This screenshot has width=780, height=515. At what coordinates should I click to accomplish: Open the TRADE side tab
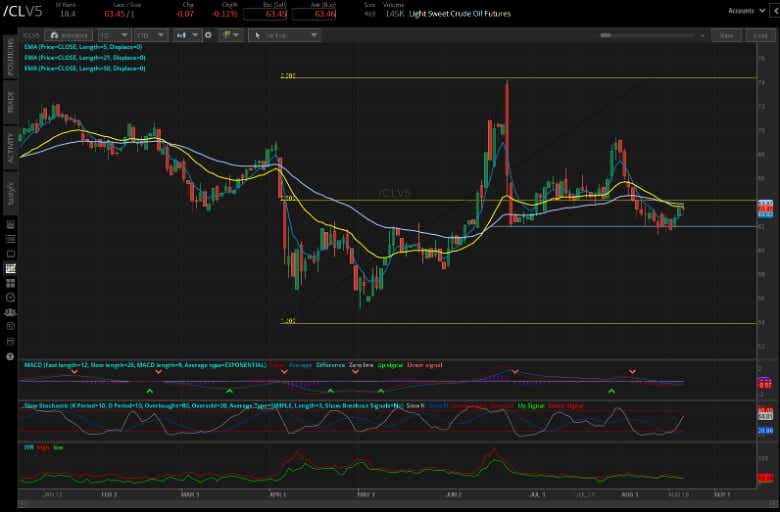(x=10, y=102)
